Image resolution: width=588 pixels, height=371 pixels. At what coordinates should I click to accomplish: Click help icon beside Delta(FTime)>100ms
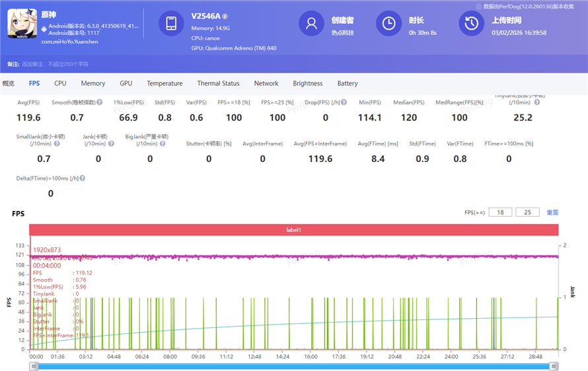[x=83, y=178]
